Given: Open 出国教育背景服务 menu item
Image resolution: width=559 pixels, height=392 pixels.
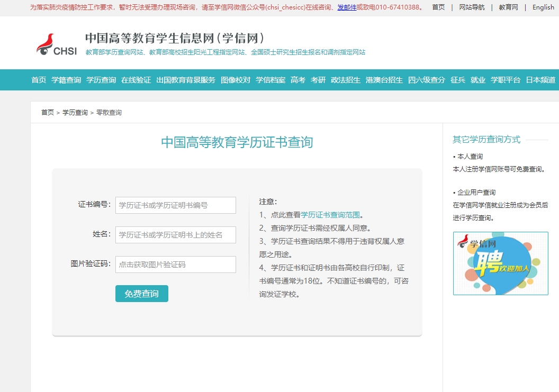Looking at the screenshot, I should click(186, 80).
